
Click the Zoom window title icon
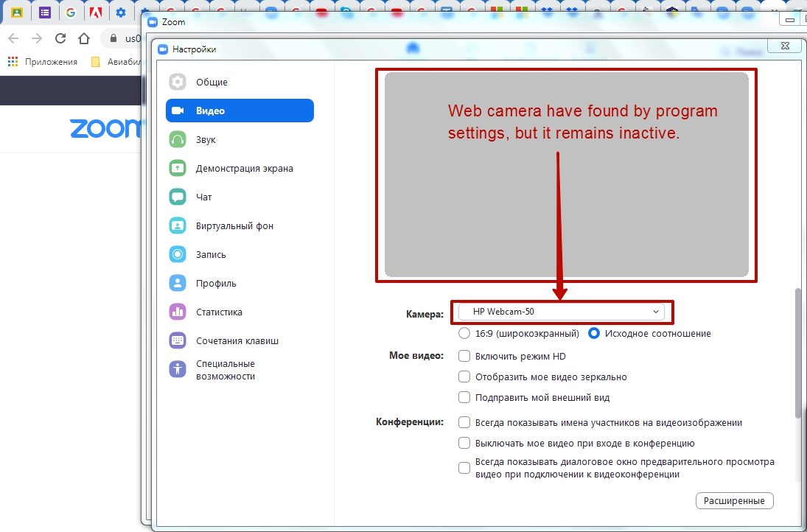pos(152,22)
